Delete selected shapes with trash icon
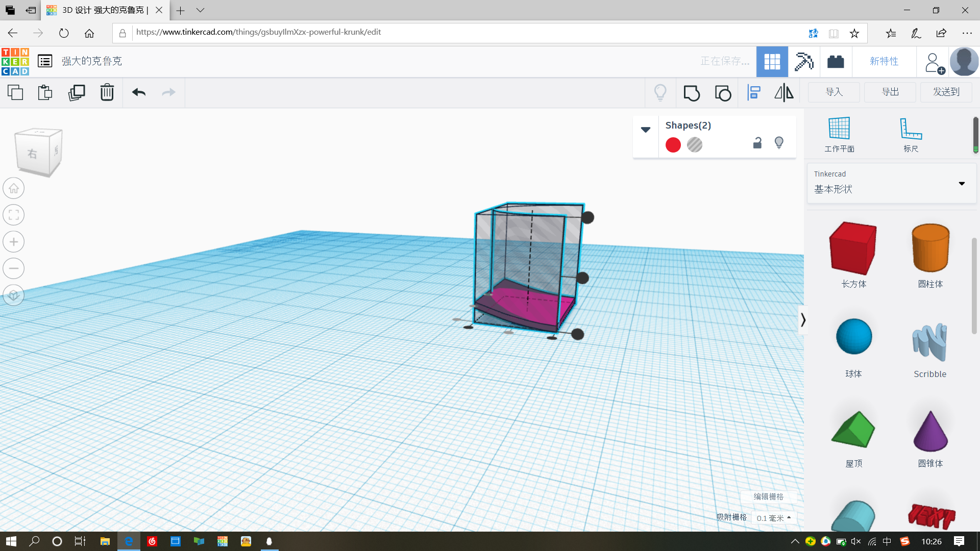The height and width of the screenshot is (551, 980). pyautogui.click(x=107, y=92)
